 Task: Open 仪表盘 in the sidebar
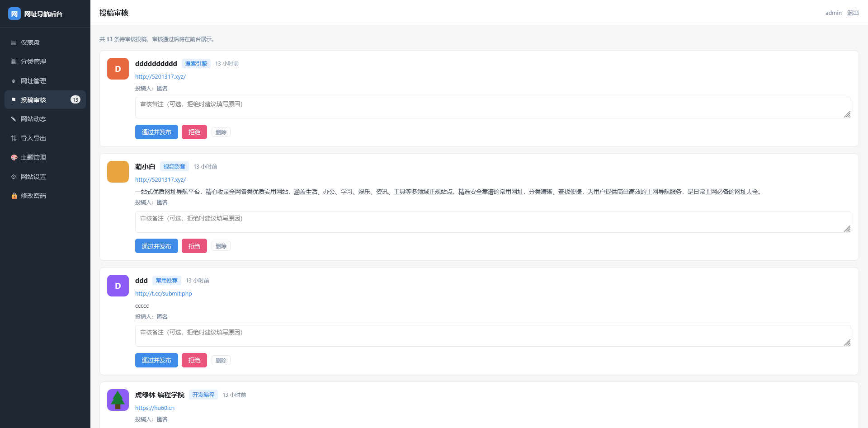tap(45, 42)
